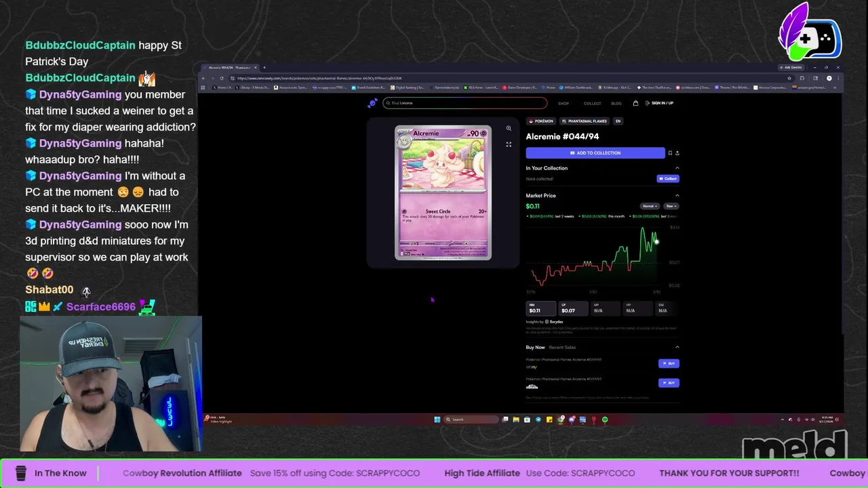Collapse the Buy Now section
Image resolution: width=868 pixels, height=488 pixels.
pos(677,347)
